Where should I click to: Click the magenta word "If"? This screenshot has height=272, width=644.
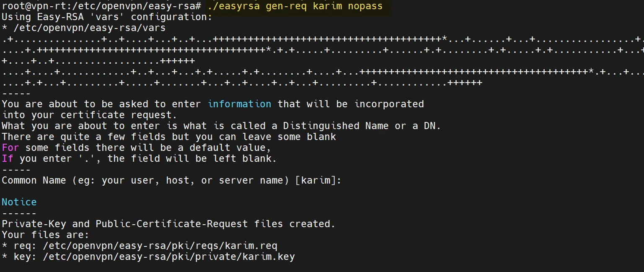(8, 158)
